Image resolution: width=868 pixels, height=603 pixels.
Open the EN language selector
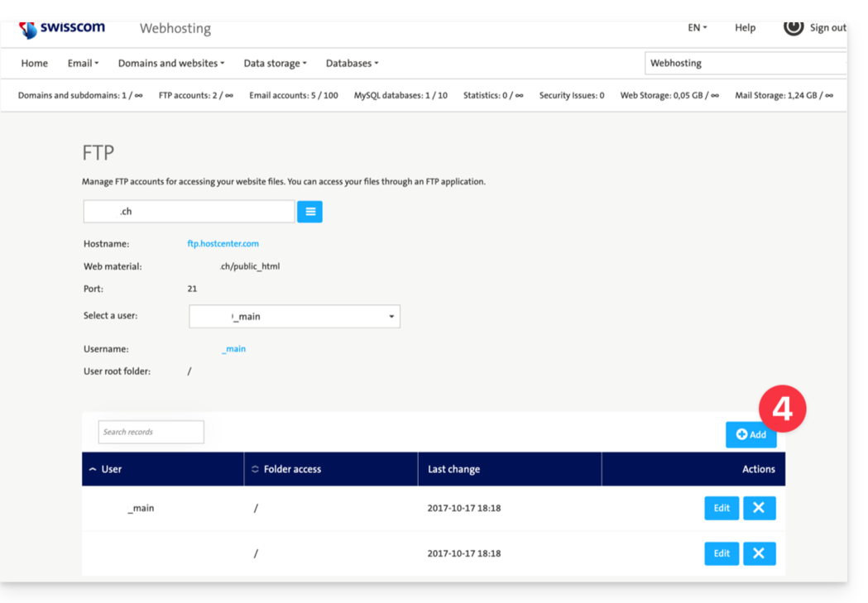click(x=697, y=28)
